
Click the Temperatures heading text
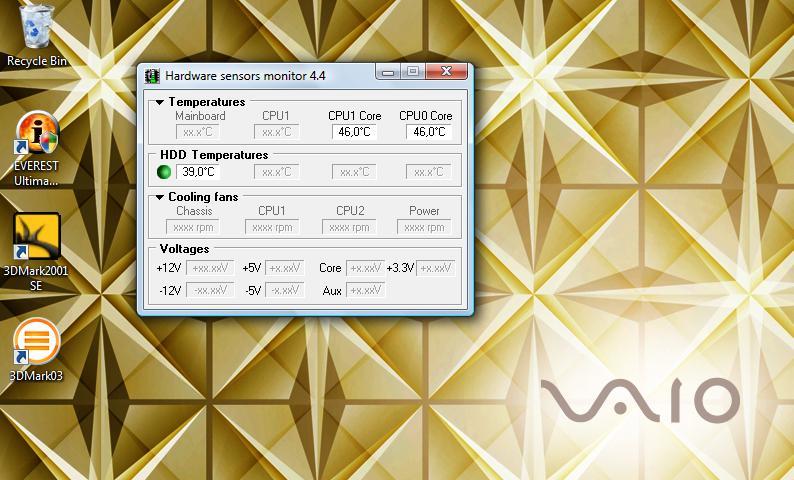(x=207, y=102)
